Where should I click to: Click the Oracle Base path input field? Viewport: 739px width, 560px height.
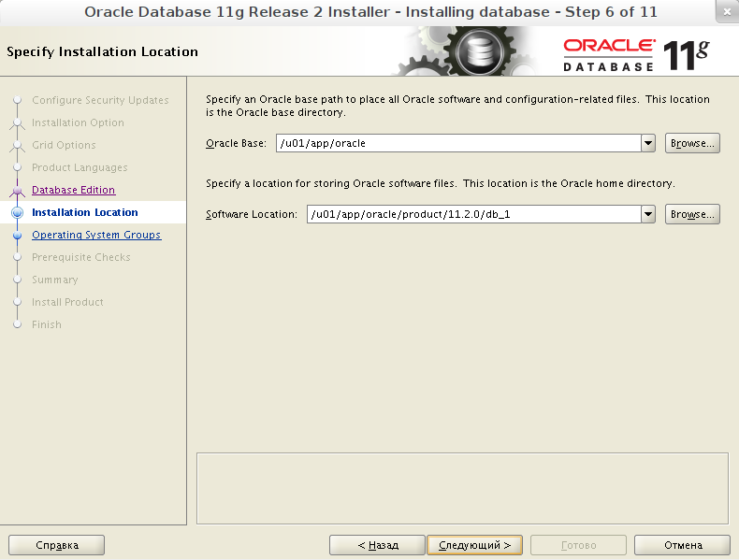tap(458, 143)
